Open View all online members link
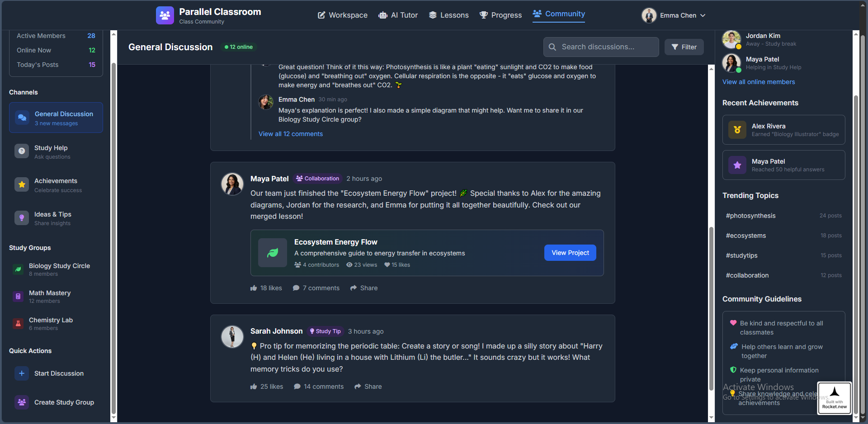Viewport: 868px width, 424px height. 759,82
